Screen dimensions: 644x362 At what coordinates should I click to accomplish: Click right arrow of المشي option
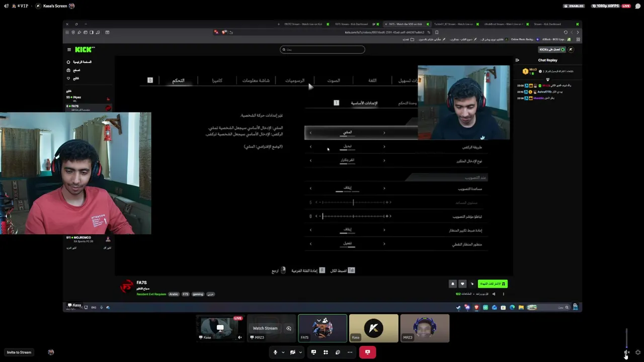pos(384,133)
